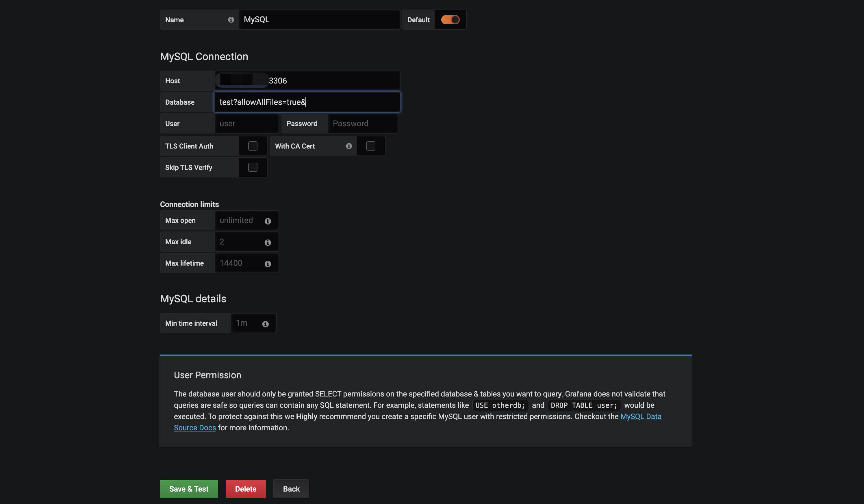
Task: Click the Min time interval info icon
Action: pos(265,324)
